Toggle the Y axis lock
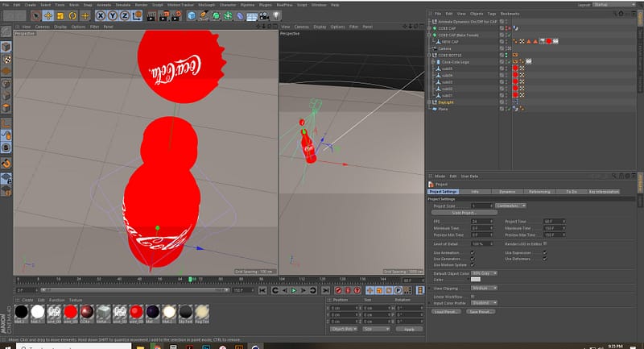 click(113, 16)
